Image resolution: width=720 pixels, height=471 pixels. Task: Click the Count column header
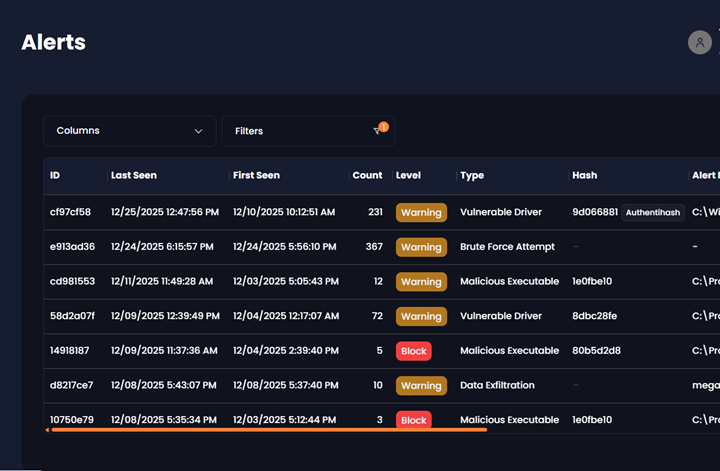(367, 175)
